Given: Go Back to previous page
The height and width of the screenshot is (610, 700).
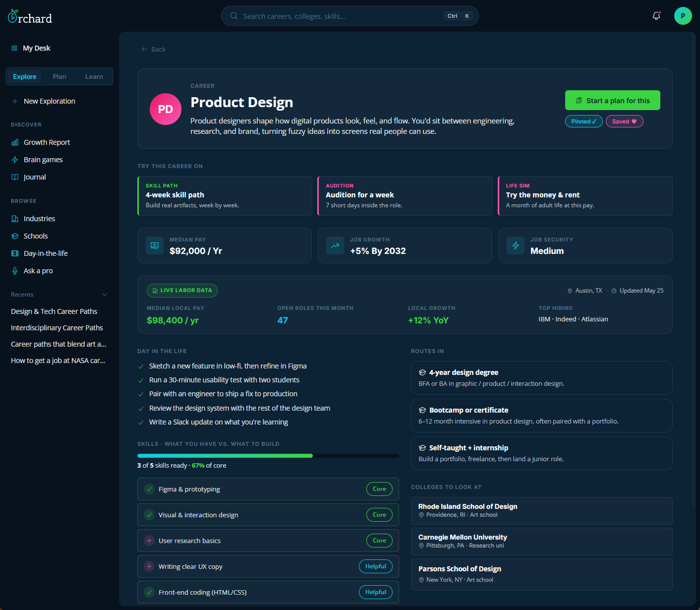Looking at the screenshot, I should [x=153, y=49].
